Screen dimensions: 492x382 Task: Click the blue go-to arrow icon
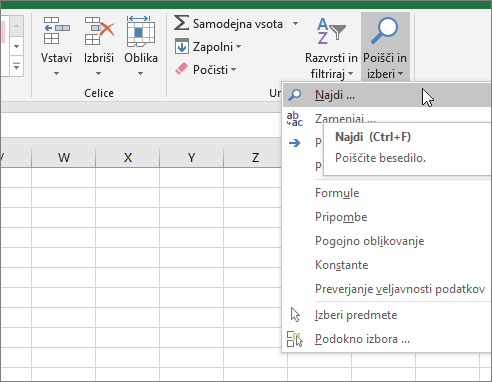[x=294, y=143]
